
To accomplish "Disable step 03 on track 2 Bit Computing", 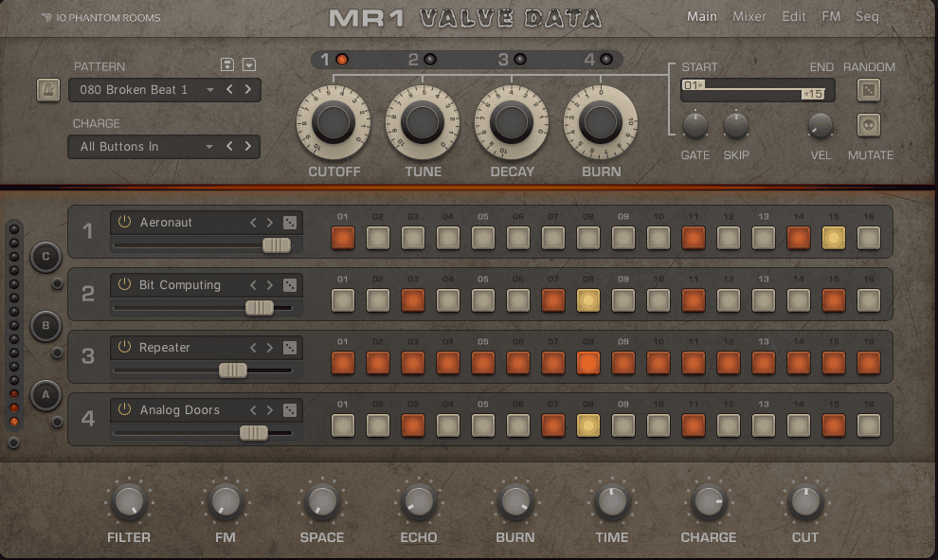I will point(413,300).
